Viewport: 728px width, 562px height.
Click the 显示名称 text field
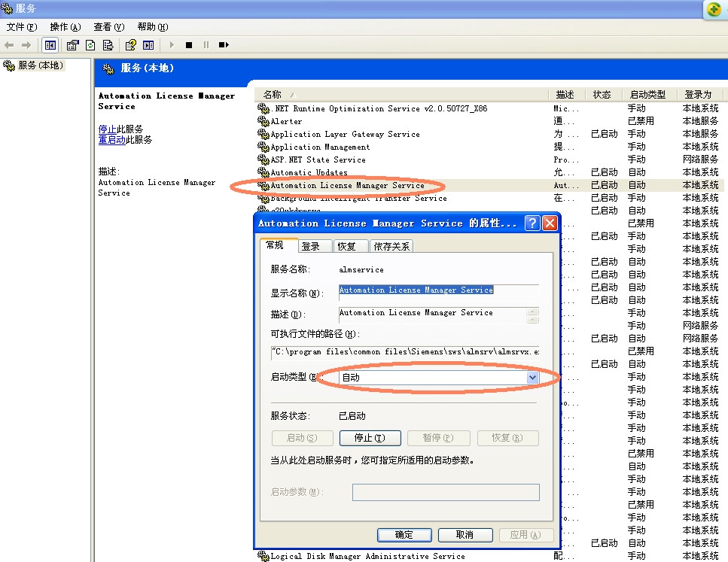click(438, 290)
